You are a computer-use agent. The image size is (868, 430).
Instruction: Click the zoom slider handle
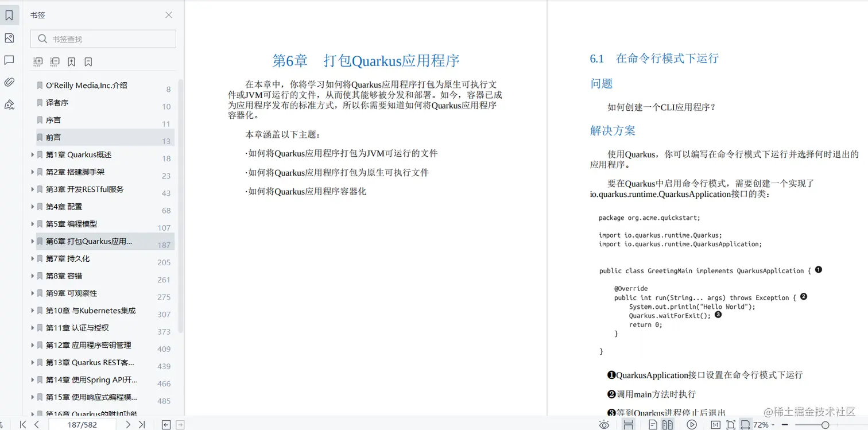point(825,425)
